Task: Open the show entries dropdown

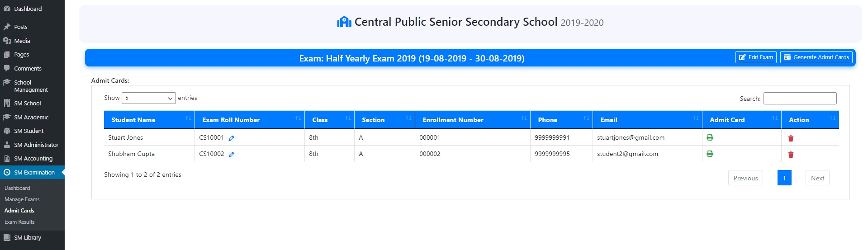Action: coord(148,98)
